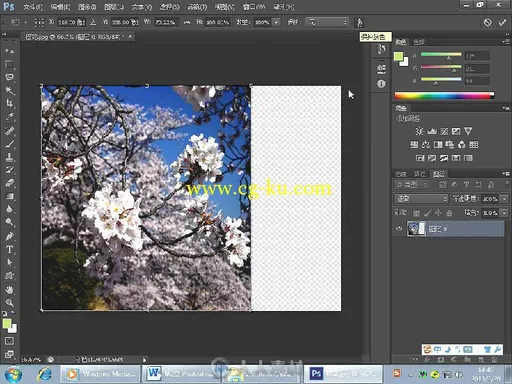The height and width of the screenshot is (384, 512).
Task: Select the Eraser tool
Action: 9,183
